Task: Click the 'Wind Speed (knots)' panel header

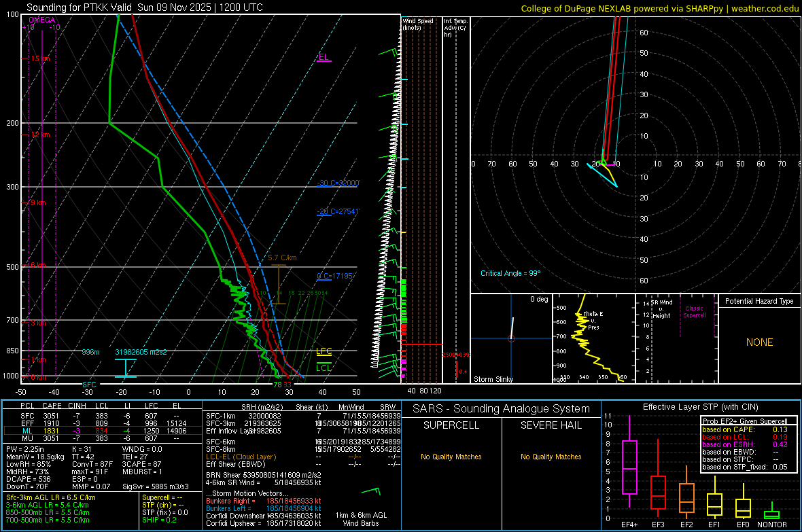Action: pos(417,24)
